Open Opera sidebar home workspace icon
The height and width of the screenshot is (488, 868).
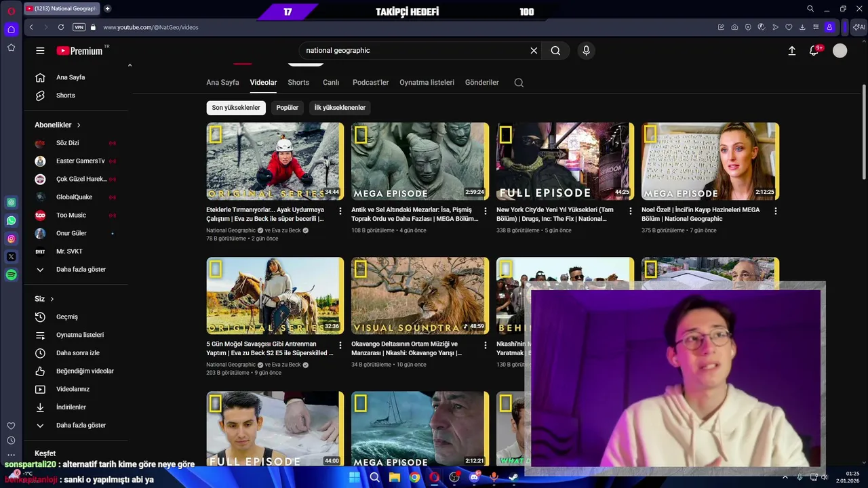[x=11, y=29]
